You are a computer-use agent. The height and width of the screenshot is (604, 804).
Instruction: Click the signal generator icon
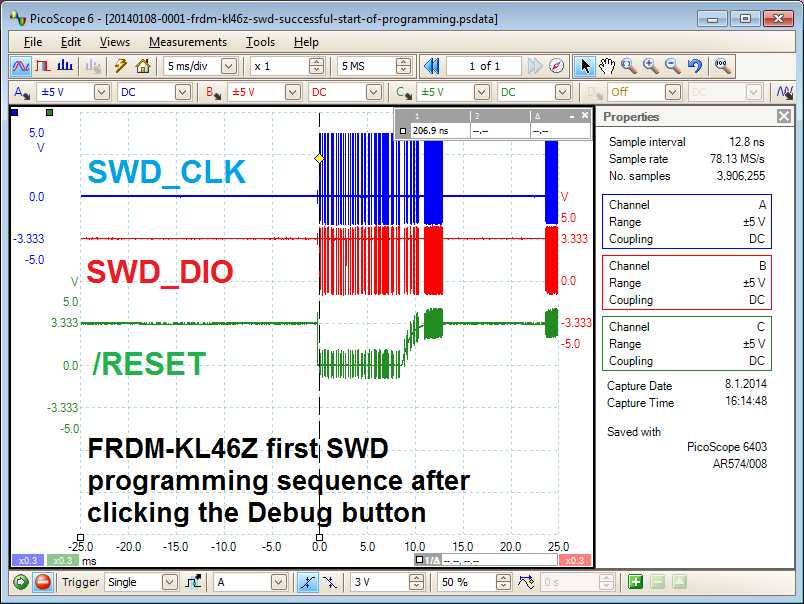(784, 93)
